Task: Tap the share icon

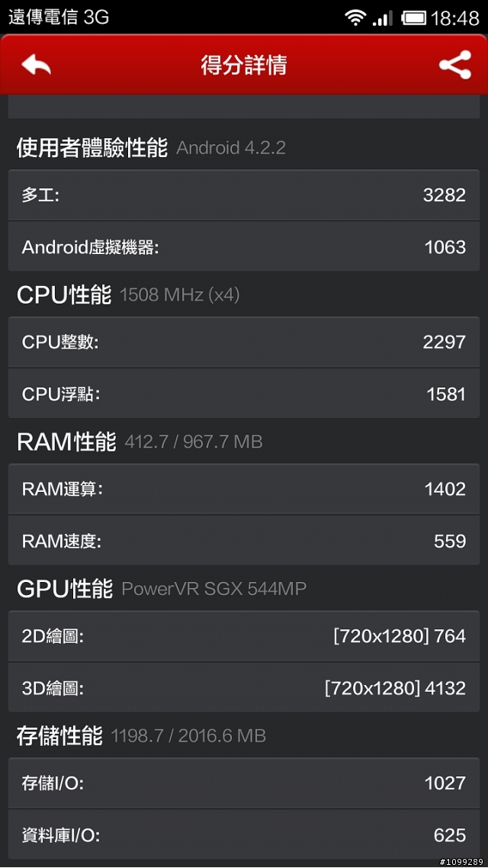Action: (455, 65)
